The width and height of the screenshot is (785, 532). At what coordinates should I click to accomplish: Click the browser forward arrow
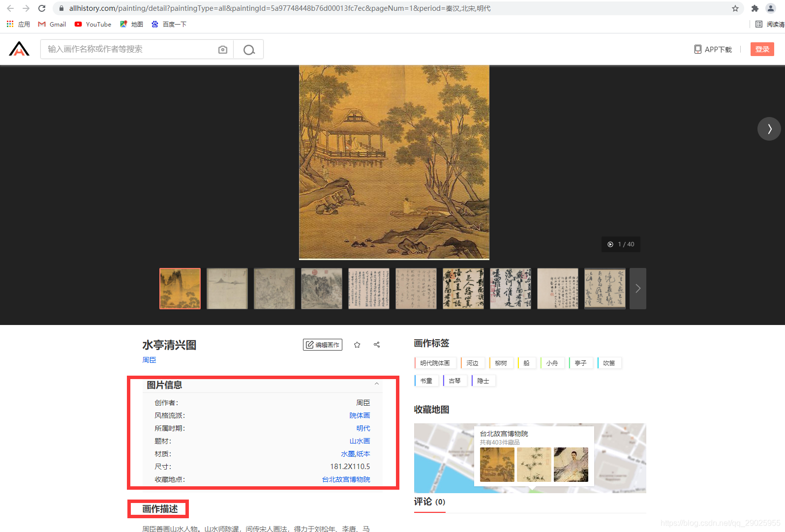coord(26,8)
